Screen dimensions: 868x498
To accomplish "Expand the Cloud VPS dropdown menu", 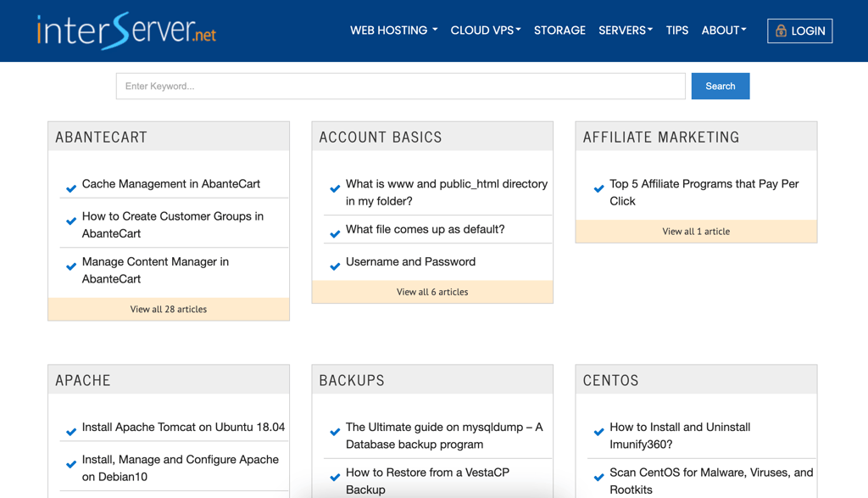I will tap(486, 31).
